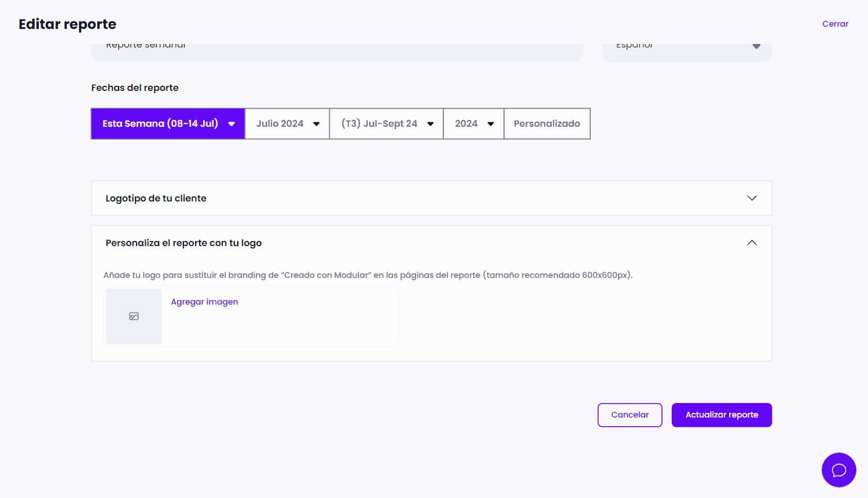Collapse Personaliza el reporte con tu logo
Screen dimensions: 868x498
pyautogui.click(x=432, y=243)
